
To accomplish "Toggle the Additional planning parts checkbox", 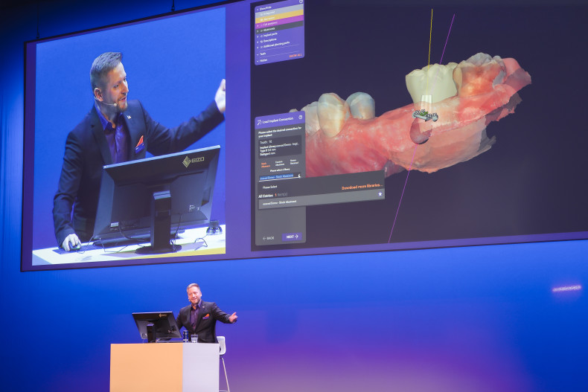I will click(261, 47).
